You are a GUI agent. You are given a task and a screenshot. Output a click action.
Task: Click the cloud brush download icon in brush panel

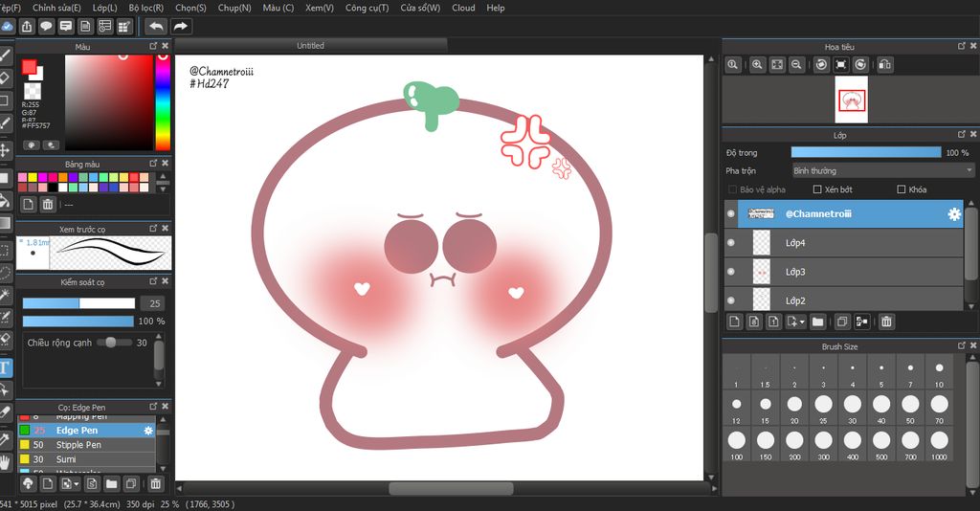point(28,483)
